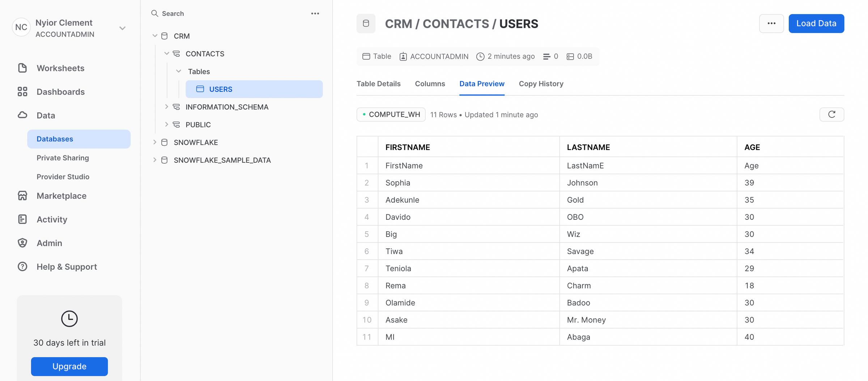868x381 pixels.
Task: Click the Marketplace storefront icon
Action: (x=22, y=196)
